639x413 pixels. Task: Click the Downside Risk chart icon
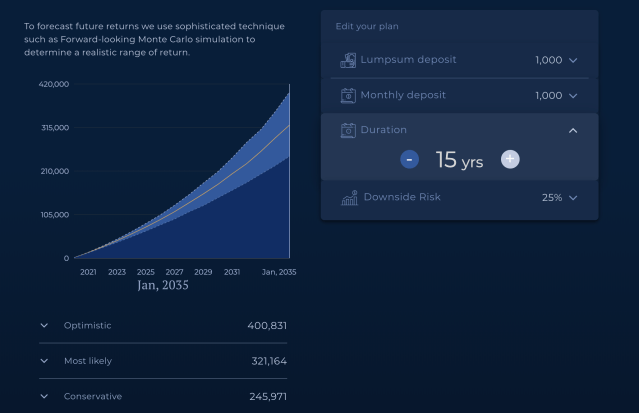[349, 198]
